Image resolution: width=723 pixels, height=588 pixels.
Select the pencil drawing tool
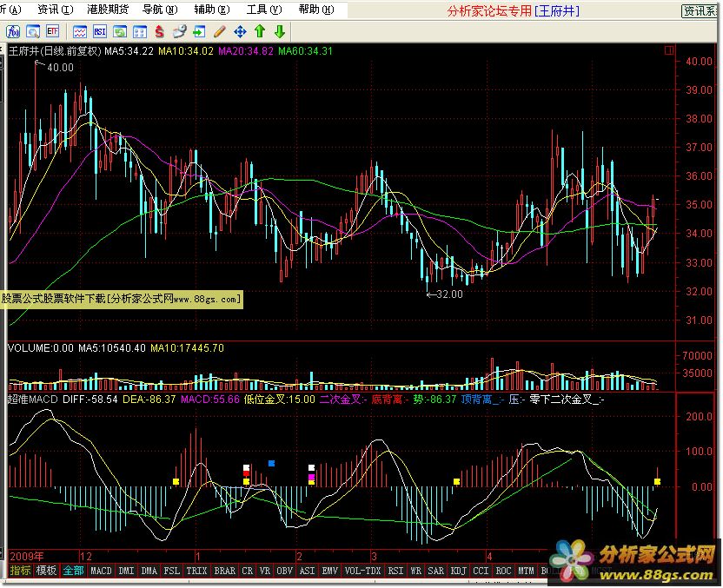point(220,31)
